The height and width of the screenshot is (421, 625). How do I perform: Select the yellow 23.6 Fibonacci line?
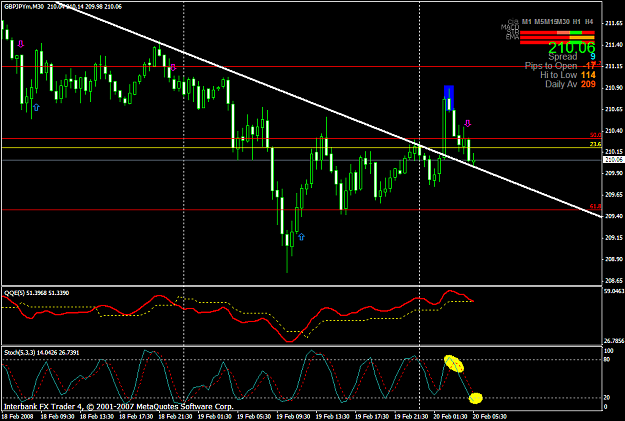pyautogui.click(x=301, y=148)
